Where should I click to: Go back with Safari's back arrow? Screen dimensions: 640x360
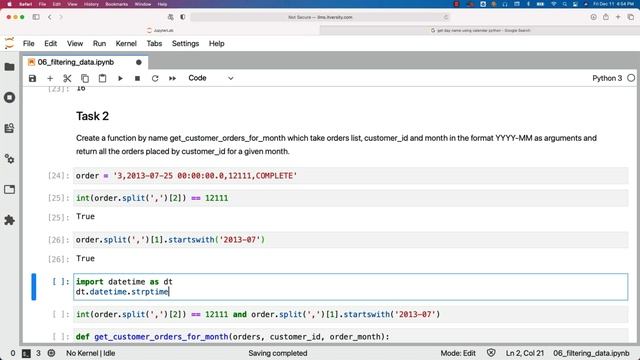coord(50,17)
